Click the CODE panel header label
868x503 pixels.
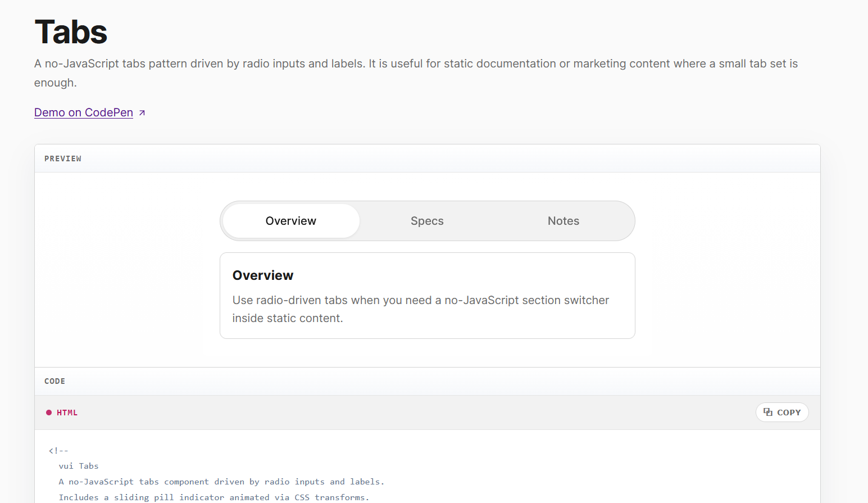click(54, 381)
